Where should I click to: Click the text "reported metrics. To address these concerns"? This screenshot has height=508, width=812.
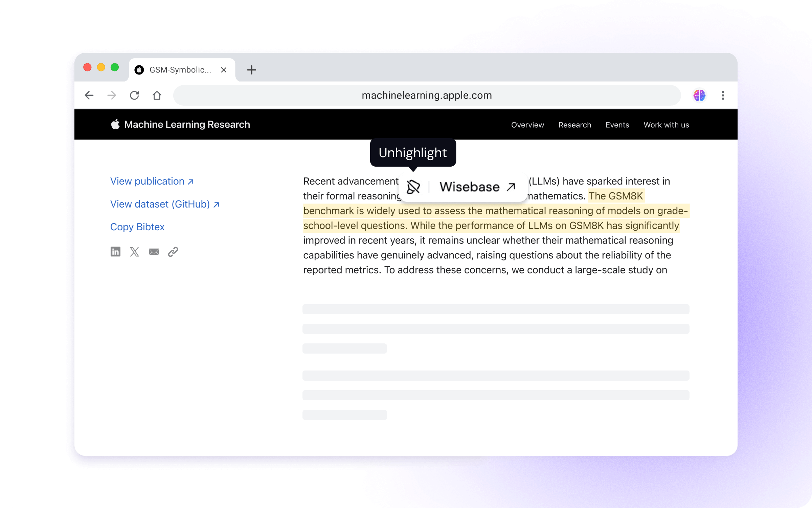406,270
